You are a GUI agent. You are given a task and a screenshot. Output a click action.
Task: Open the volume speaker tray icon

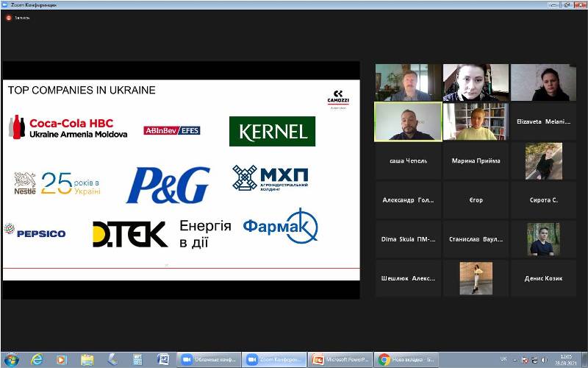point(544,360)
